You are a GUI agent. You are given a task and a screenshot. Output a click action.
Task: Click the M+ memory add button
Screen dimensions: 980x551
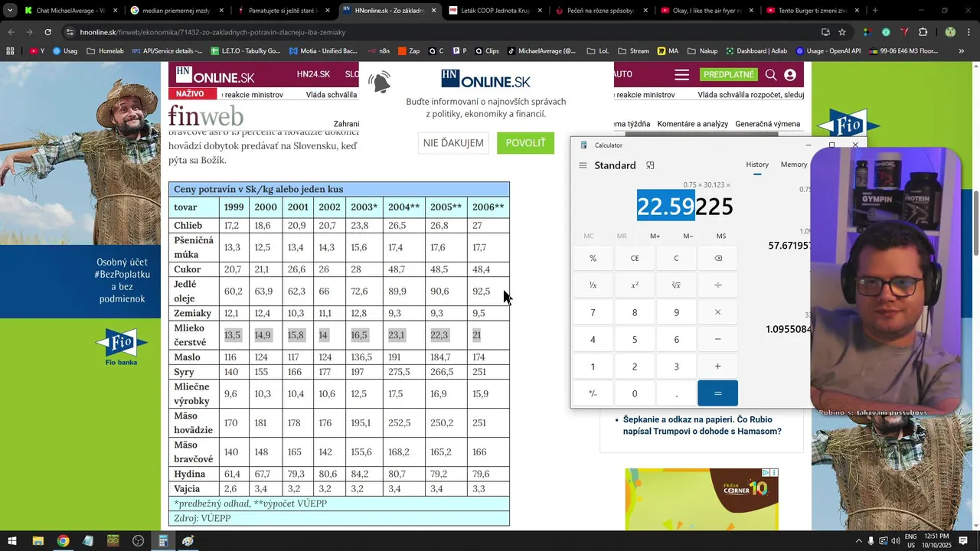(655, 236)
